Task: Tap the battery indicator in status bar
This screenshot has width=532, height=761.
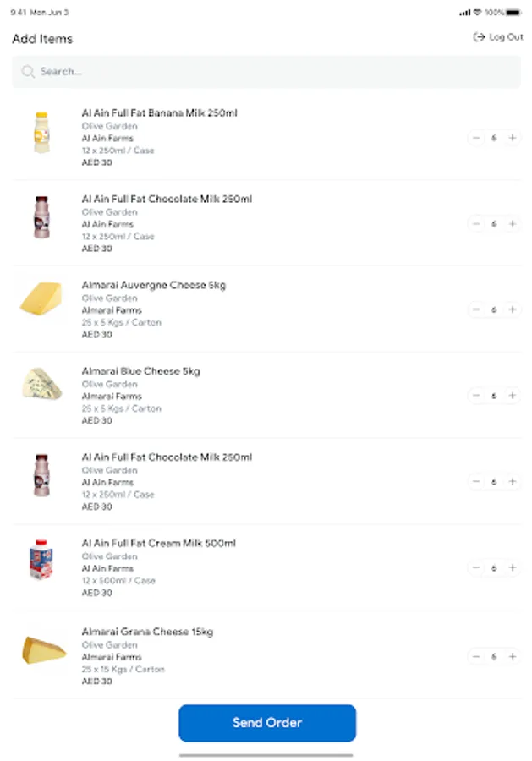Action: 514,13
